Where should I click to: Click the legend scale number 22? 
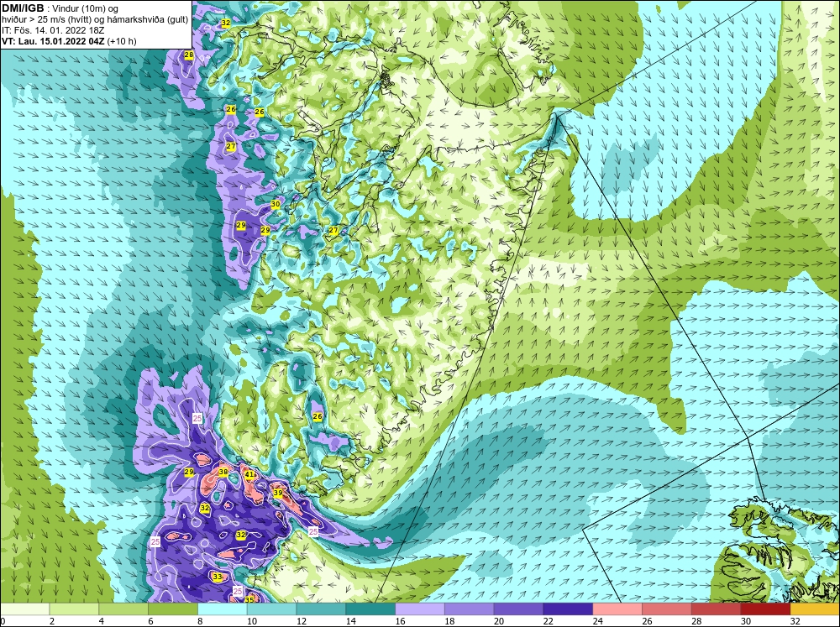[548, 621]
